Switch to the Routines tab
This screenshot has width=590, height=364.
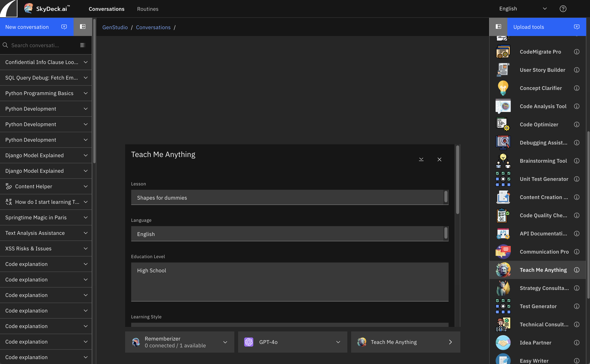[147, 9]
